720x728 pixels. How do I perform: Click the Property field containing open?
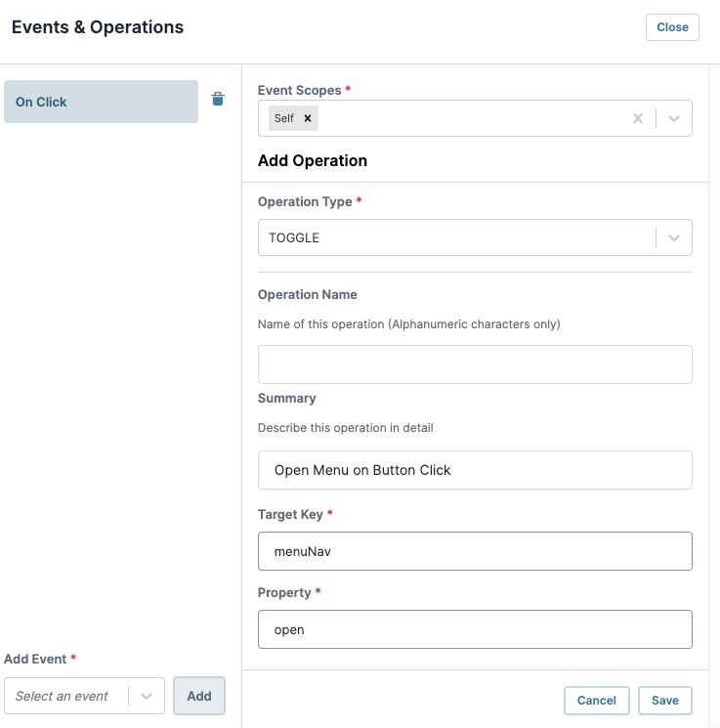475,629
